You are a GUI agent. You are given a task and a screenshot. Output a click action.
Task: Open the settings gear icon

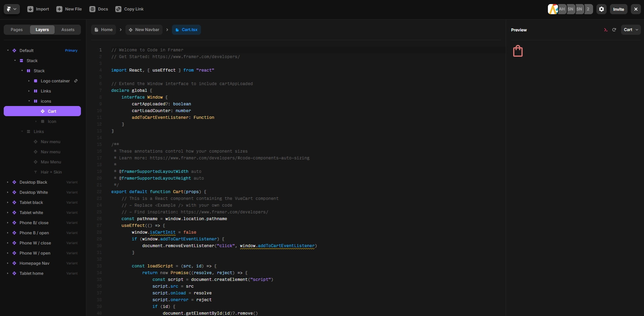coord(602,9)
